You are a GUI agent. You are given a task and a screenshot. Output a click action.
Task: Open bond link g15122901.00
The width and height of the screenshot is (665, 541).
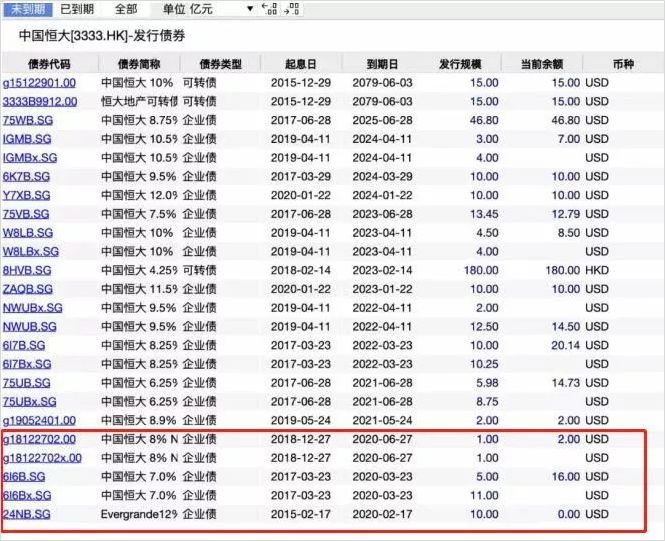point(39,83)
